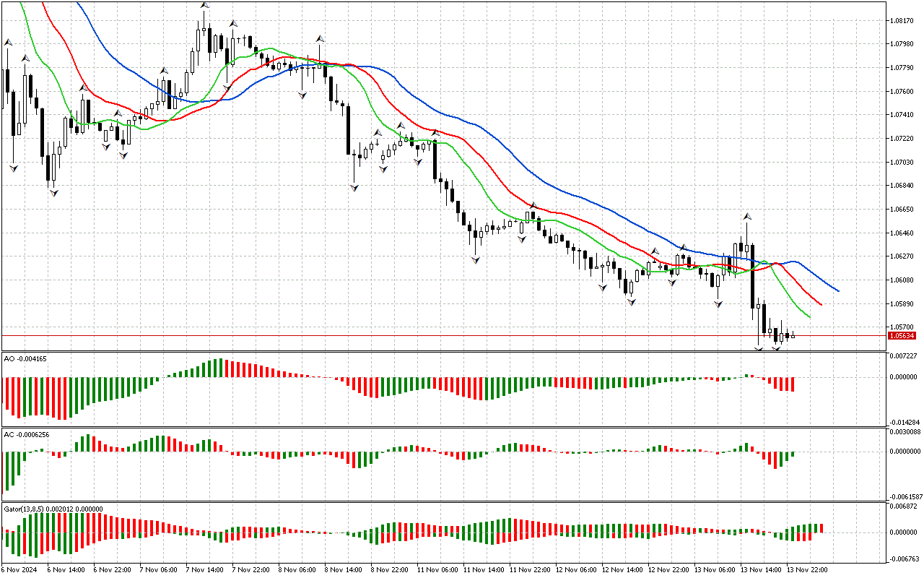Screen dimensions: 924x578
Task: Click the AO -0.004165 indicator label
Action: [x=25, y=359]
